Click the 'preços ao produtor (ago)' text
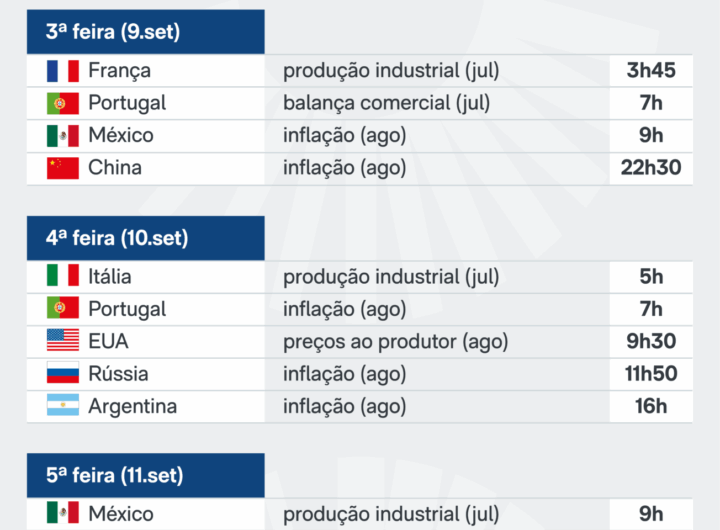 coord(395,341)
